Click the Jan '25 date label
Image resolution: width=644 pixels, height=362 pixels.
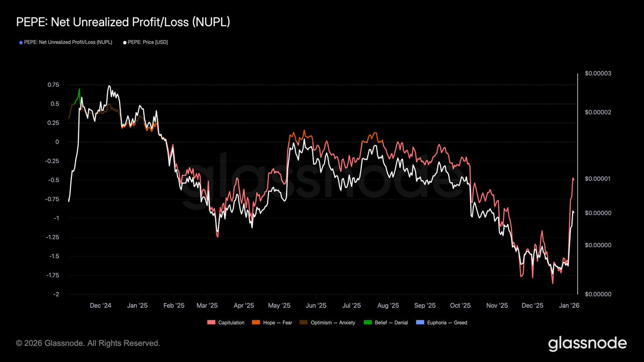[137, 306]
